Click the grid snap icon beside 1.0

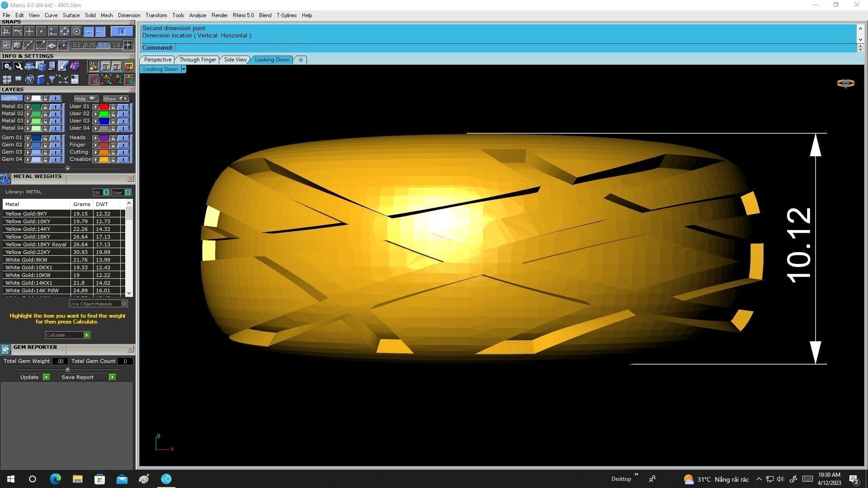coord(128,45)
